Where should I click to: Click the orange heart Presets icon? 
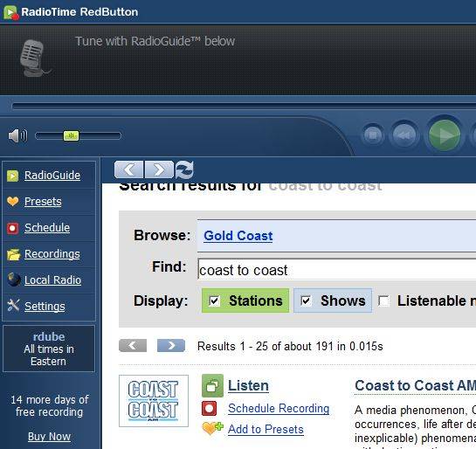click(13, 201)
